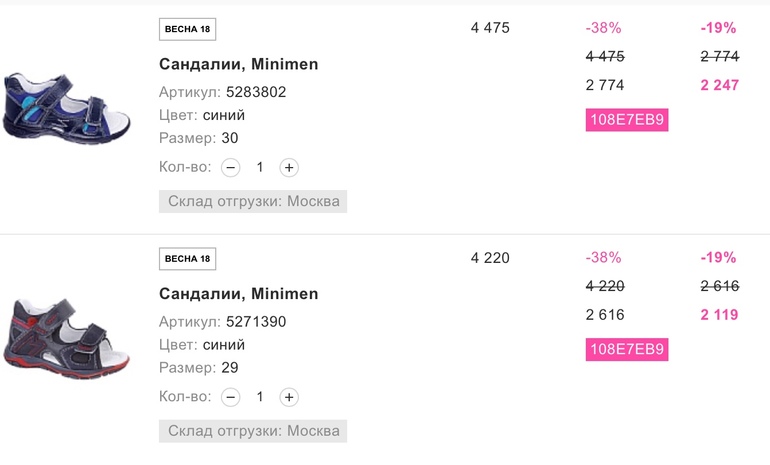770x465 pixels.
Task: Increase quantity for sandals article 5283802
Action: pos(289,167)
